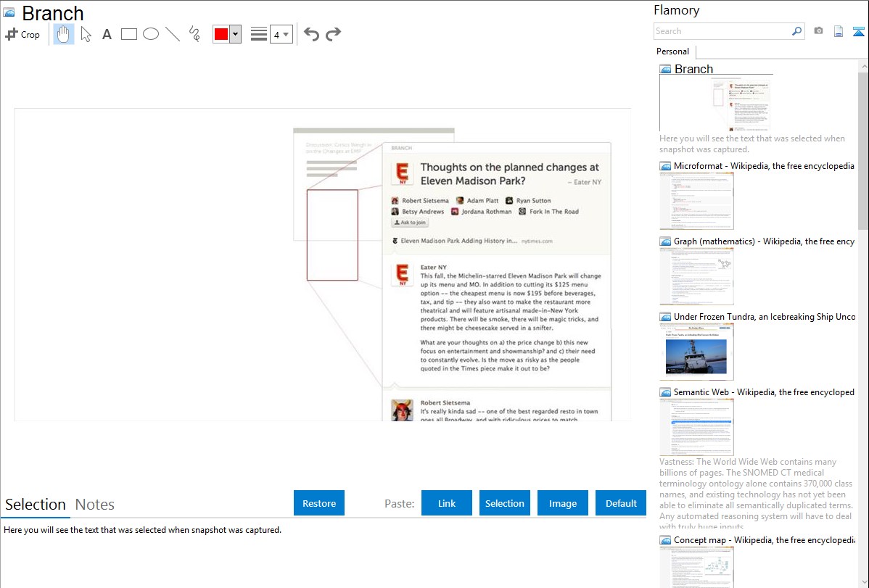The height and width of the screenshot is (588, 869).
Task: Click the 'Under Frozen Tundra' snapshot title
Action: click(x=765, y=316)
